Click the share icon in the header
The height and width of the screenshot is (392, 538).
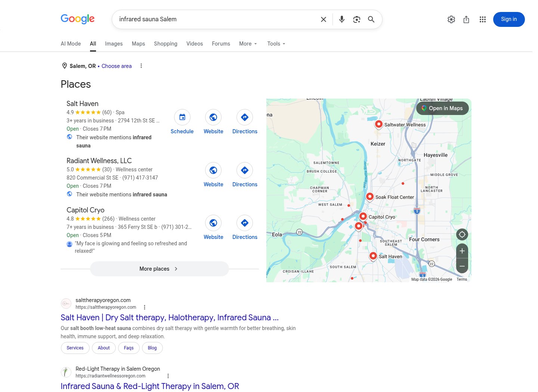click(x=466, y=19)
